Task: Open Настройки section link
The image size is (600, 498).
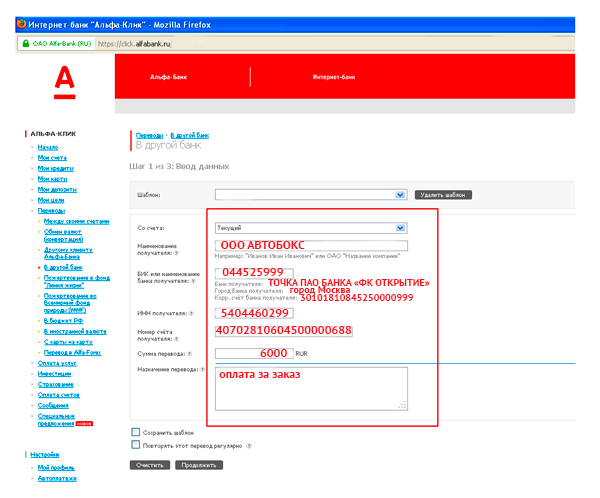Action: [x=45, y=454]
